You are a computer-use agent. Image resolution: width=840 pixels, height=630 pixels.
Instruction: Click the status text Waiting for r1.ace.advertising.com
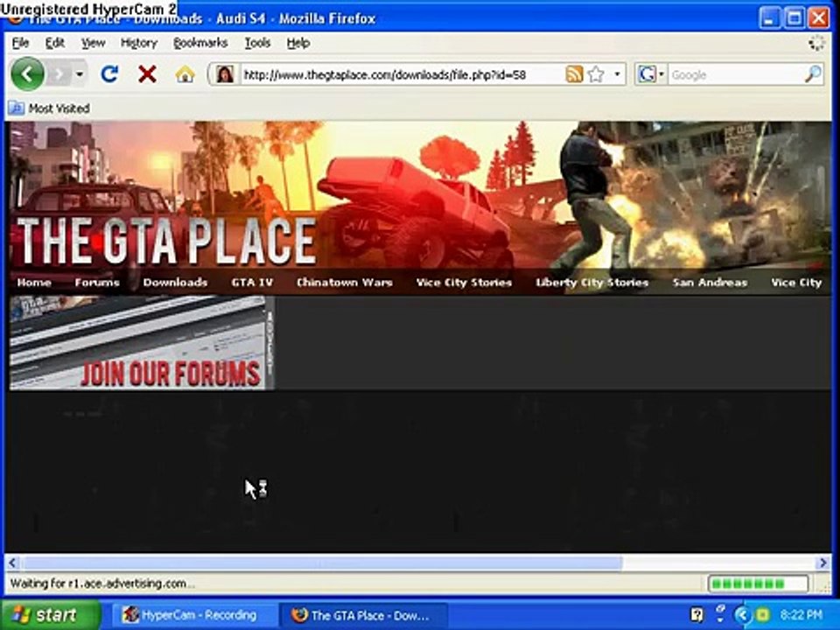coord(101,584)
